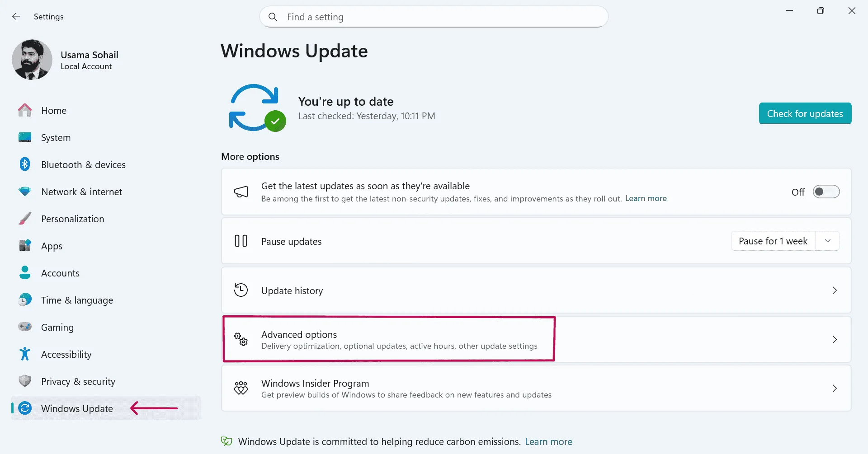
Task: Switch to Time & language settings
Action: 77,300
